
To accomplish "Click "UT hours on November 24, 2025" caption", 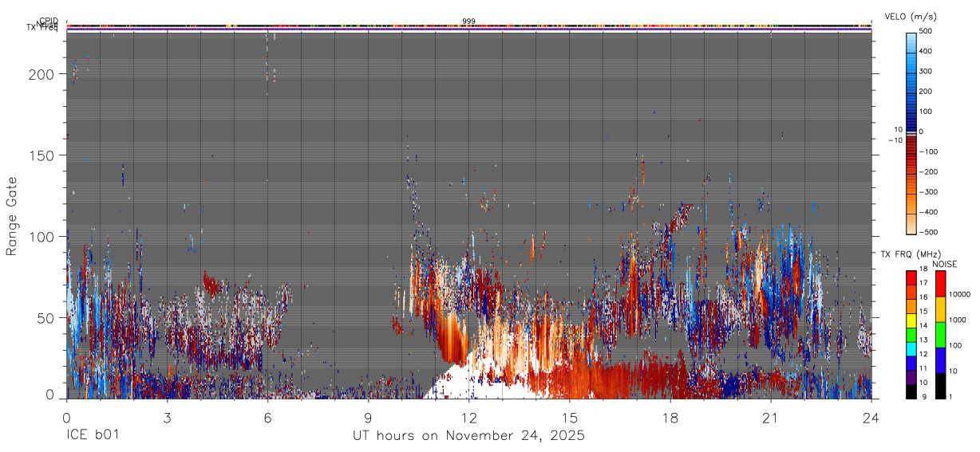I will pos(468,436).
